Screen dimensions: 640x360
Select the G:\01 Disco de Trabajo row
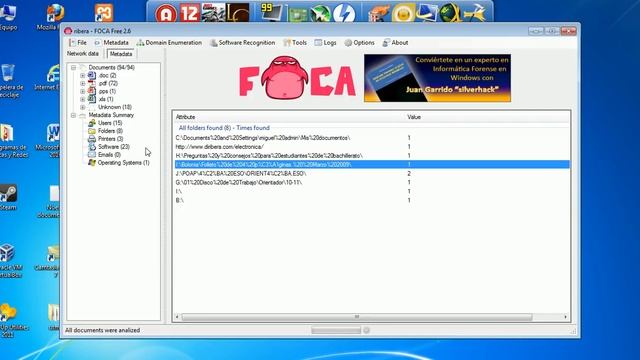tap(372, 182)
